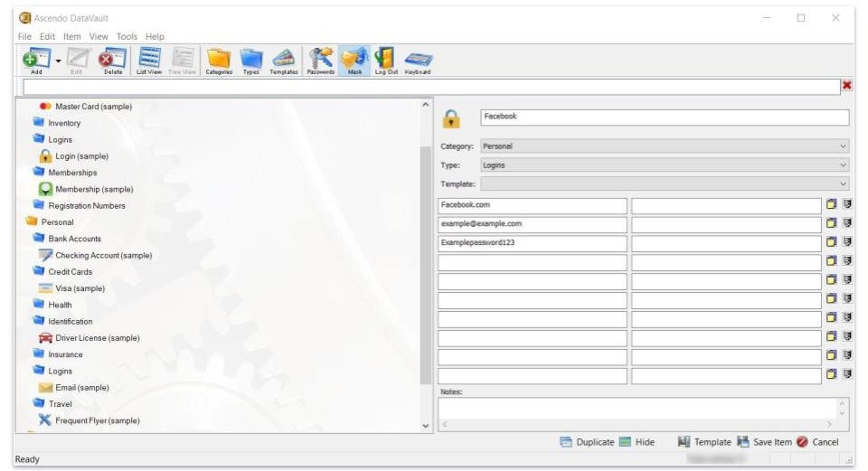Image resolution: width=868 pixels, height=471 pixels.
Task: Click the padlock item icon beside Facebook
Action: point(451,118)
